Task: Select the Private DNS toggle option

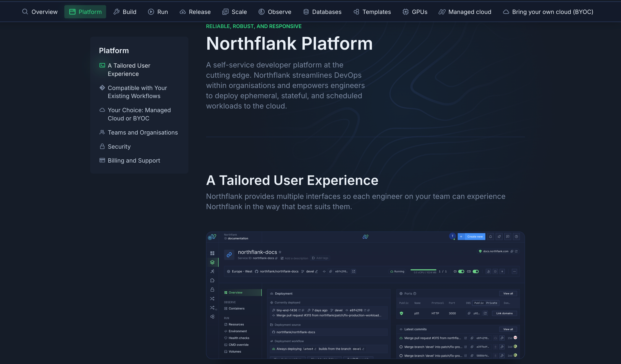Action: (492, 303)
